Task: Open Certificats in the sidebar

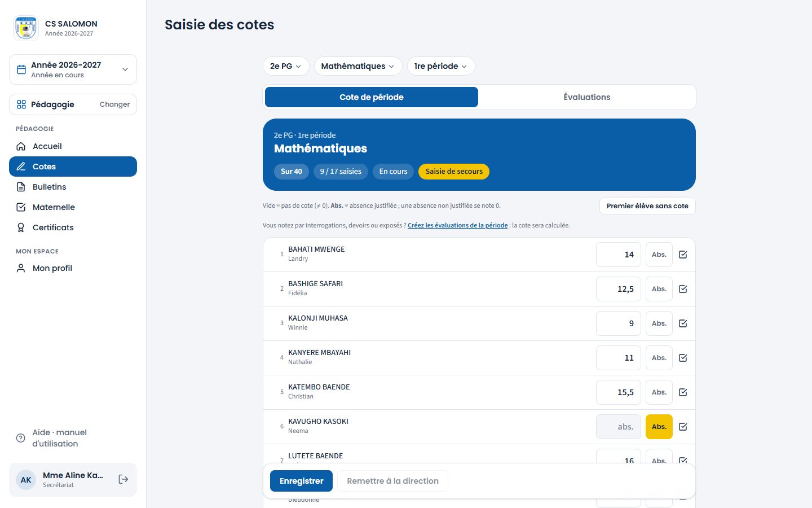Action: pyautogui.click(x=73, y=227)
